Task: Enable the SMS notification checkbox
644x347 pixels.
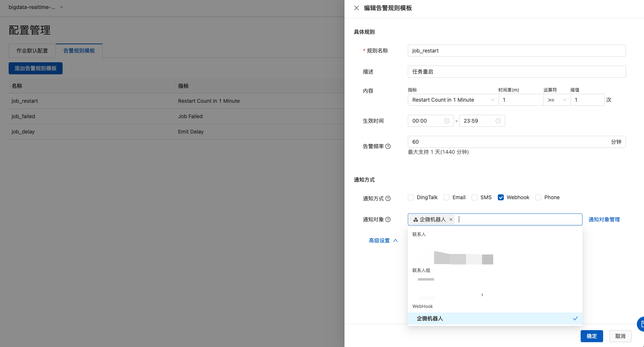Action: tap(475, 197)
